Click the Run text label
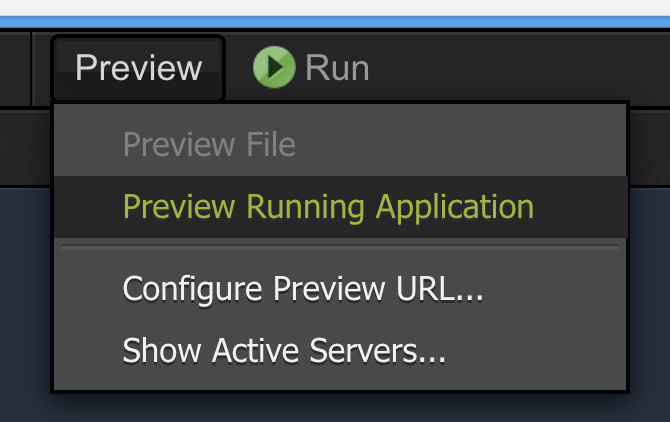The image size is (670, 422). coord(337,67)
